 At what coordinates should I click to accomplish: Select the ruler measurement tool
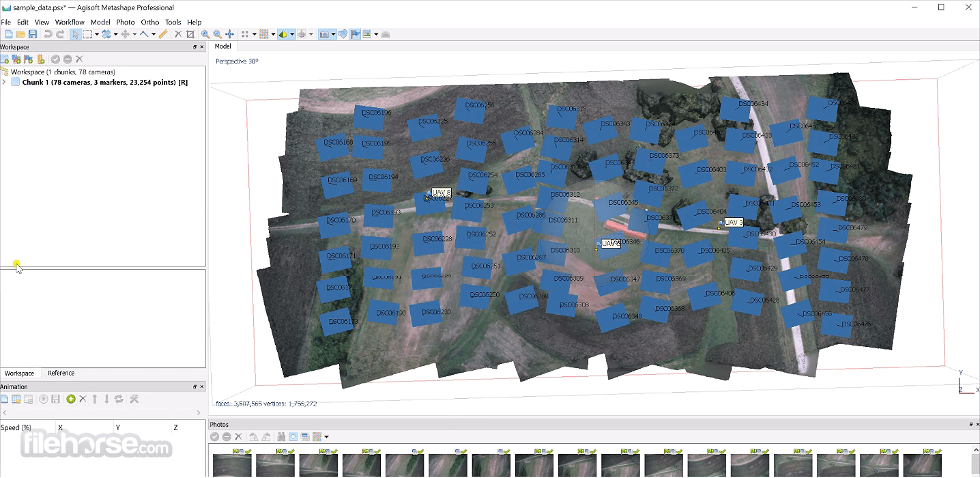click(163, 34)
